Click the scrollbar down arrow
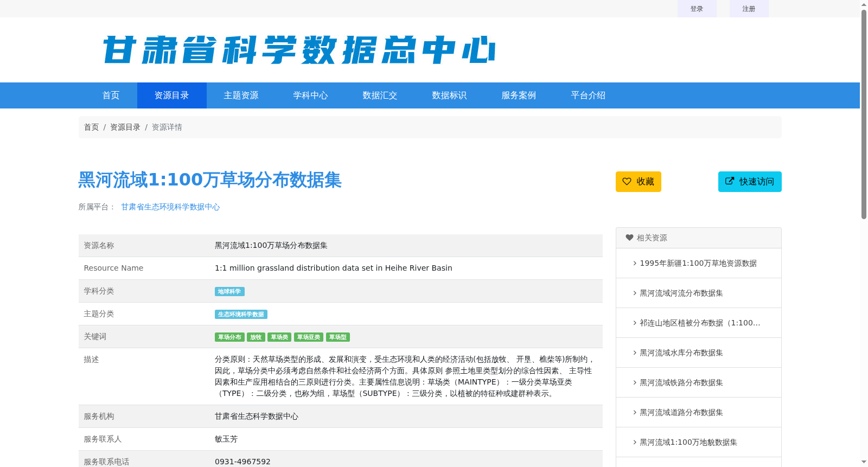 click(x=864, y=462)
